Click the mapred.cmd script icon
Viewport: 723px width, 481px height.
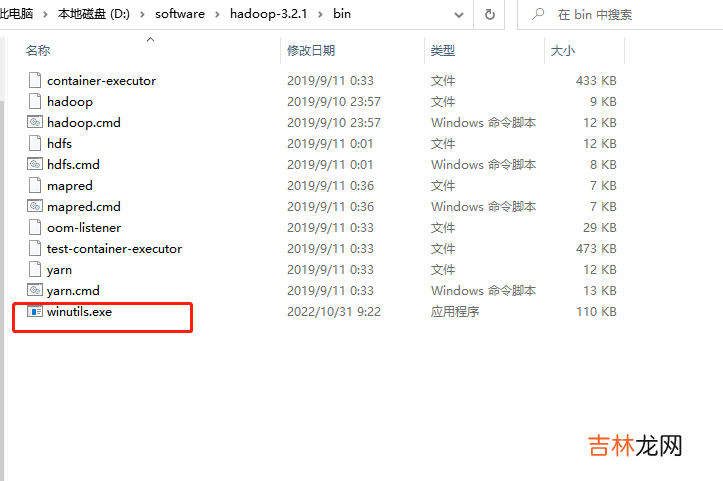35,207
